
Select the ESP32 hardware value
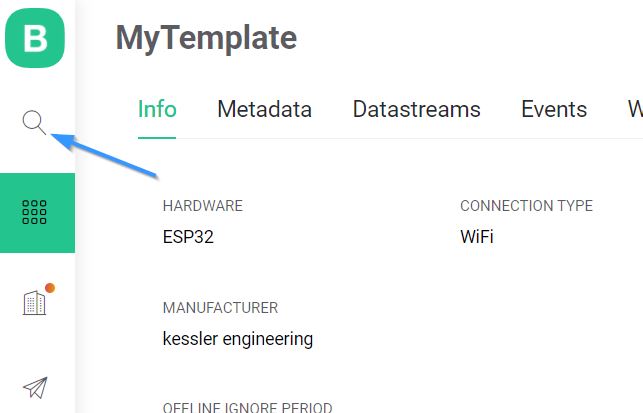[188, 237]
